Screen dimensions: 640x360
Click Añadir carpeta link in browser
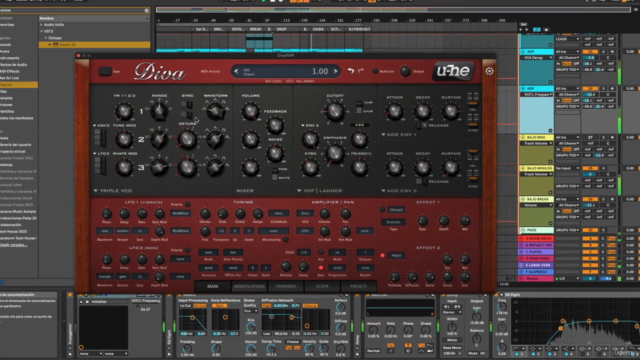[x=14, y=245]
